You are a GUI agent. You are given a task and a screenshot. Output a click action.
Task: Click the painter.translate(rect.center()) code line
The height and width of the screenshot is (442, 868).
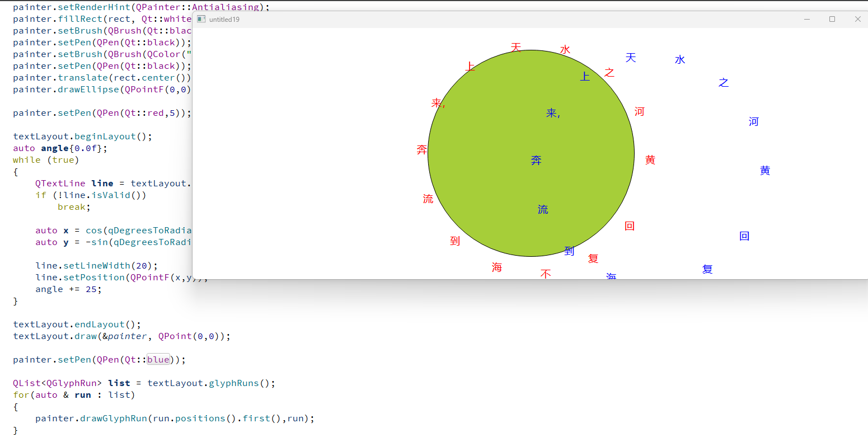pyautogui.click(x=102, y=78)
